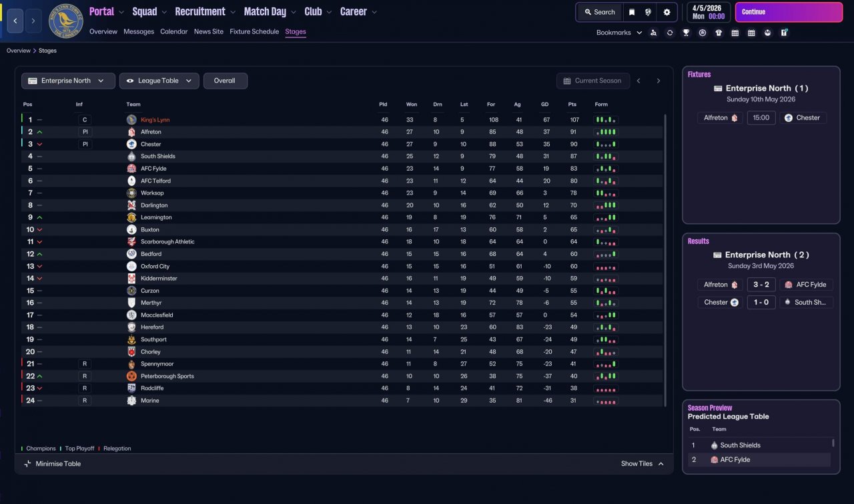Click the Predicted League Table scrollbar
The width and height of the screenshot is (854, 504).
tap(833, 443)
